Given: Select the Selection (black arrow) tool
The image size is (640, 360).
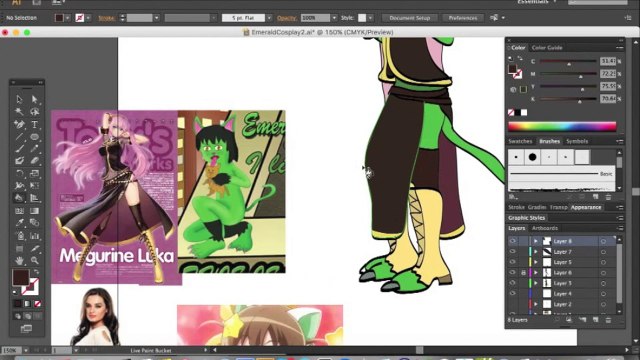Looking at the screenshot, I should 19,99.
